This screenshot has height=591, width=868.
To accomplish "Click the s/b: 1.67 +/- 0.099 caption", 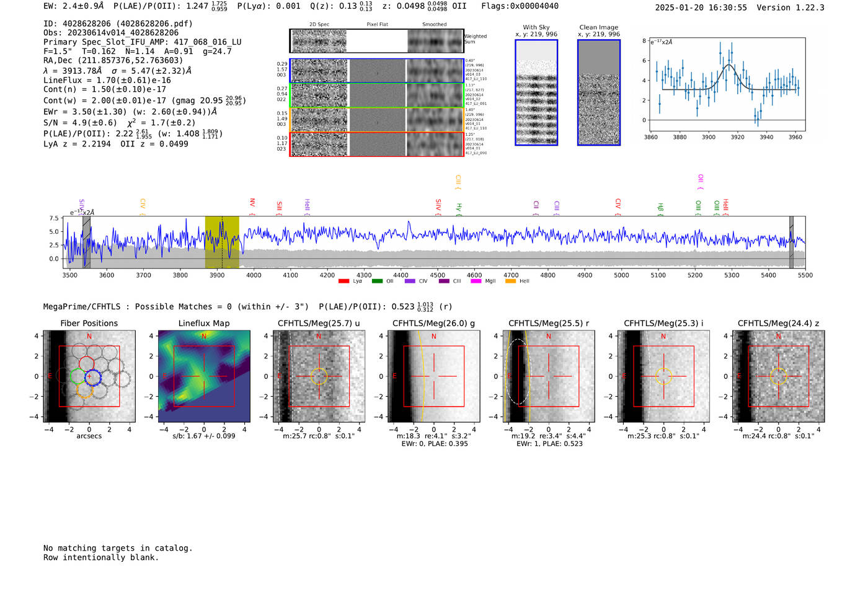I will (x=204, y=436).
